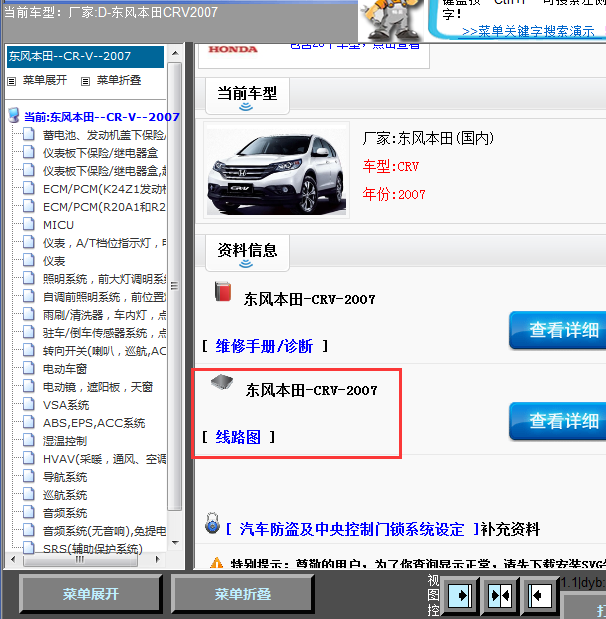Screen dimensions: 606x619
Task: Click page icon beside 导航系统
Action: [28, 476]
